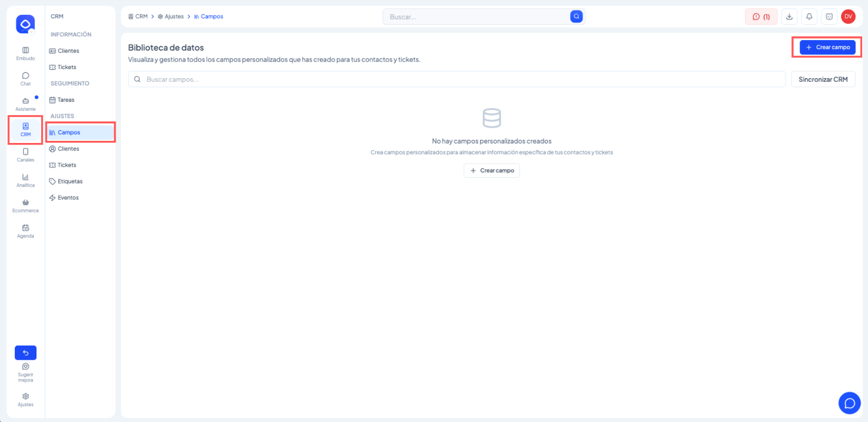Open the Chat section icon
868x422 pixels.
[x=25, y=75]
